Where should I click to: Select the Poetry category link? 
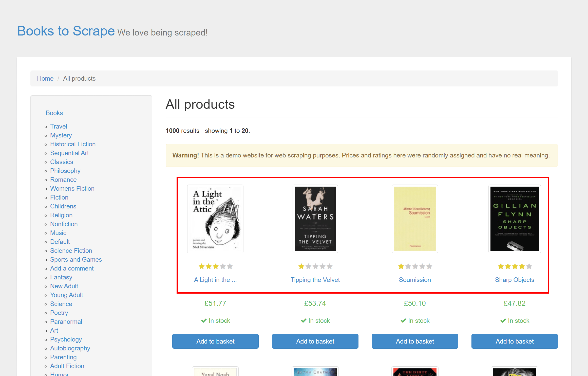pos(59,313)
